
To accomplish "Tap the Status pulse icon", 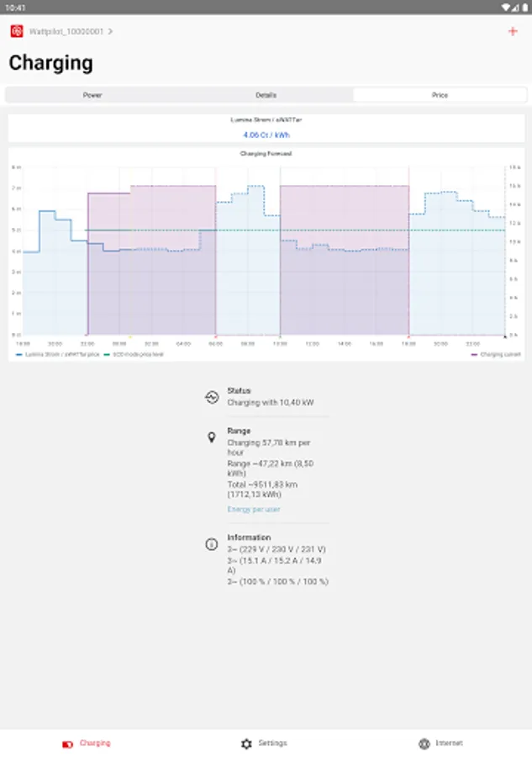I will pos(212,397).
